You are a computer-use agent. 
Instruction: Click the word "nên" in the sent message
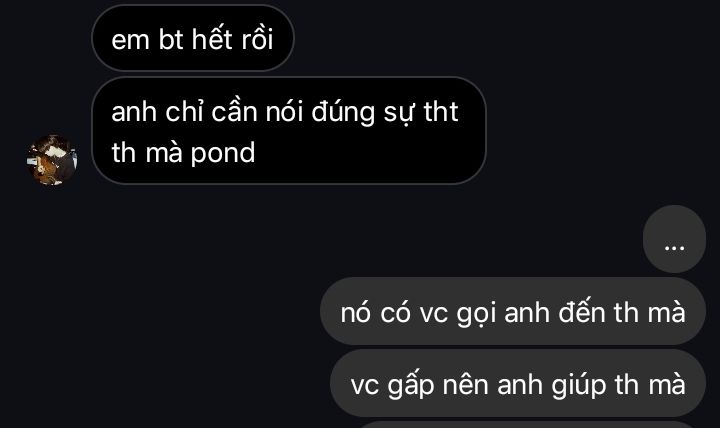[465, 384]
